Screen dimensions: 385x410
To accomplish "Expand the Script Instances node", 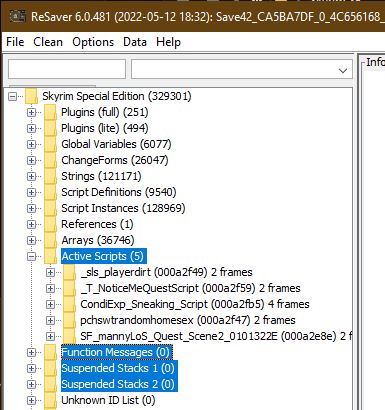I will (31, 208).
